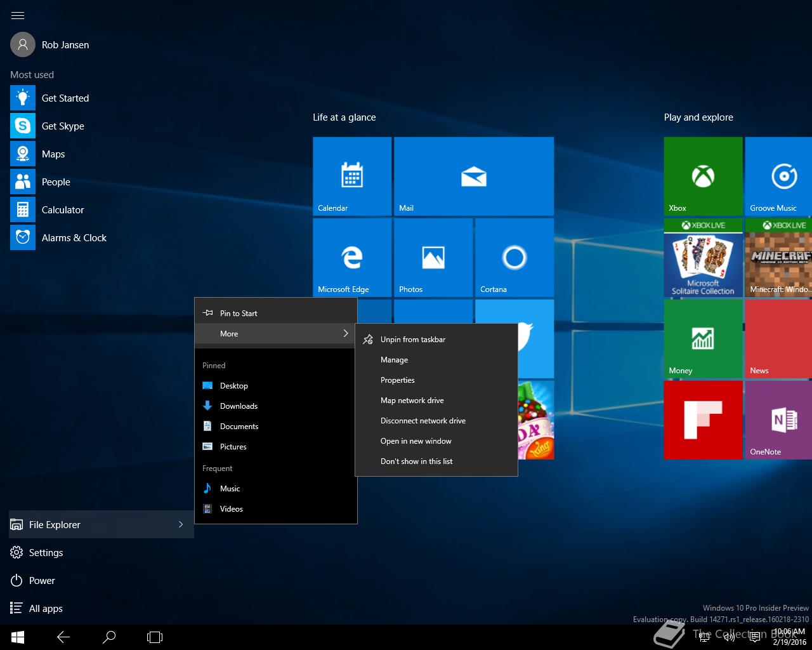
Task: Open the Groove Music tile
Action: point(779,176)
